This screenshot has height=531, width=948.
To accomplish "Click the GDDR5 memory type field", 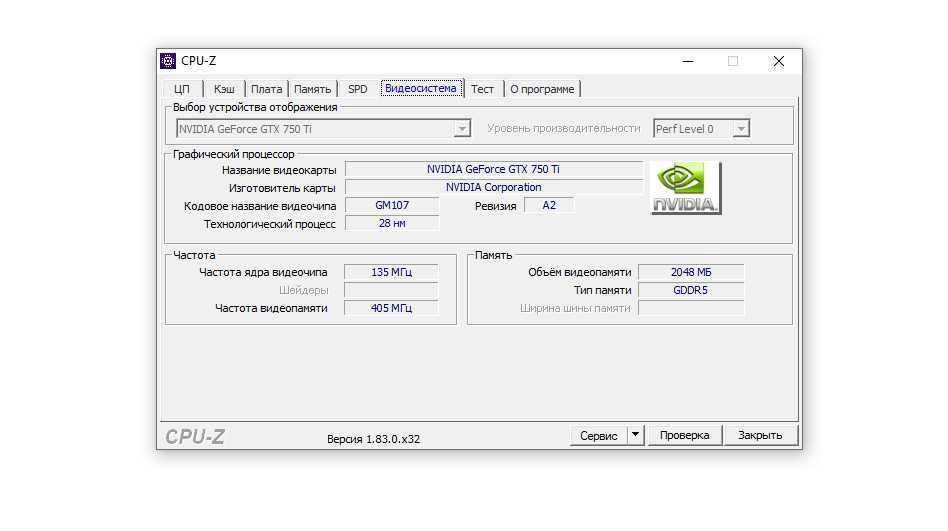I will 691,290.
